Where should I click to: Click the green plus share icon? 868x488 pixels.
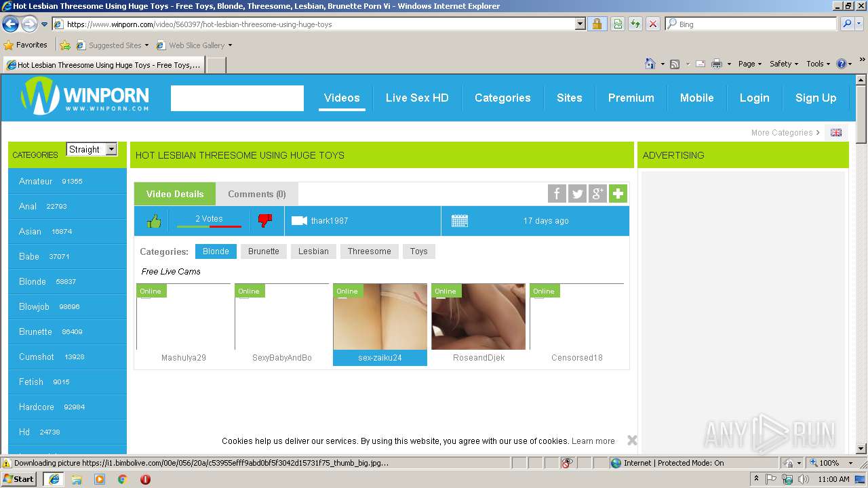coord(618,194)
